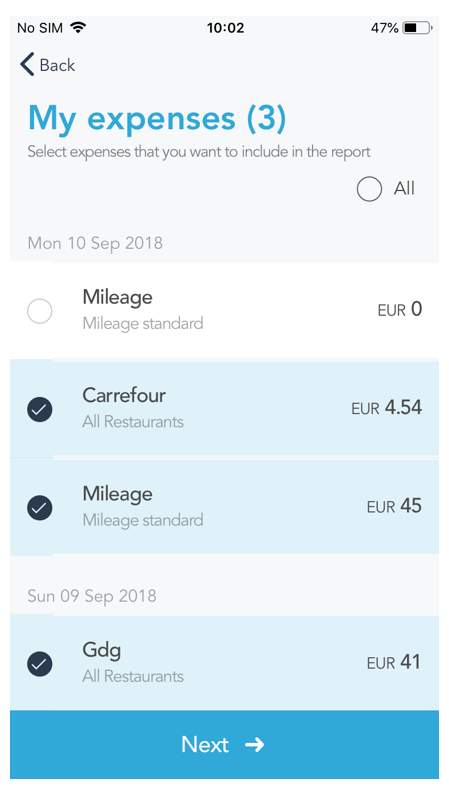
Task: Uncheck the EUR 45 Mileage expense
Action: (x=40, y=507)
